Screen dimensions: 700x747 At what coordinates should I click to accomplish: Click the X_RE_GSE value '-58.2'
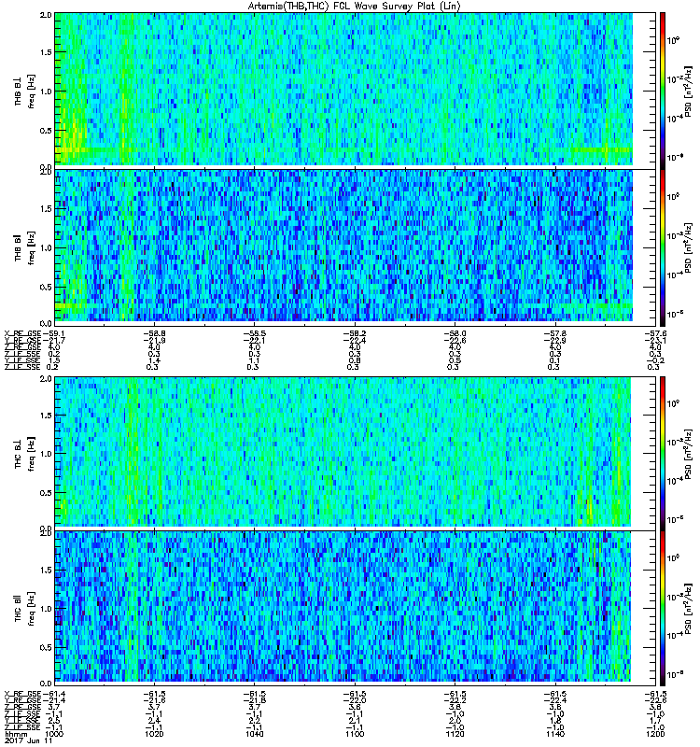click(355, 333)
